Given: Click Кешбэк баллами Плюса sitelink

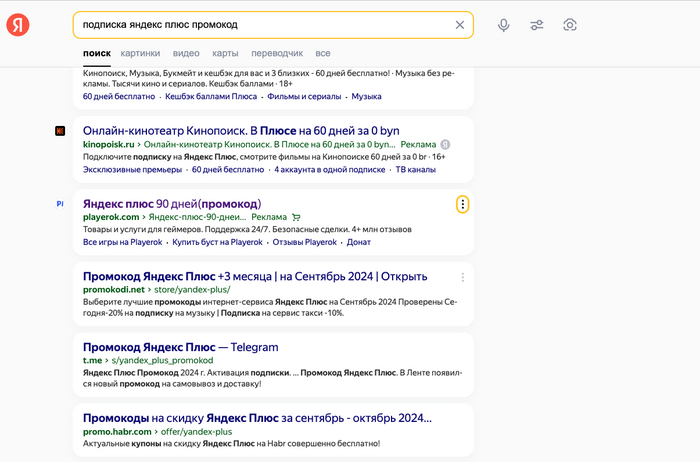Looking at the screenshot, I should [x=211, y=96].
